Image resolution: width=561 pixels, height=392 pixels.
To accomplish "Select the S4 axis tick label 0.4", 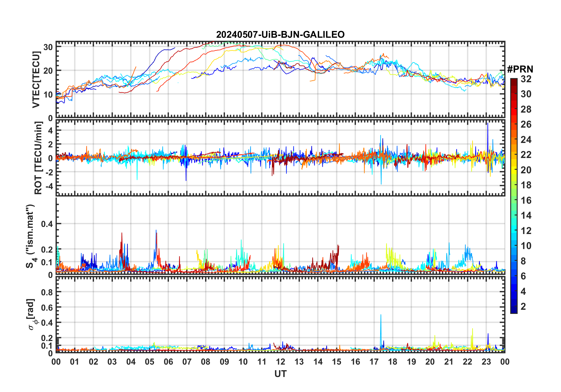I will 47,224.
